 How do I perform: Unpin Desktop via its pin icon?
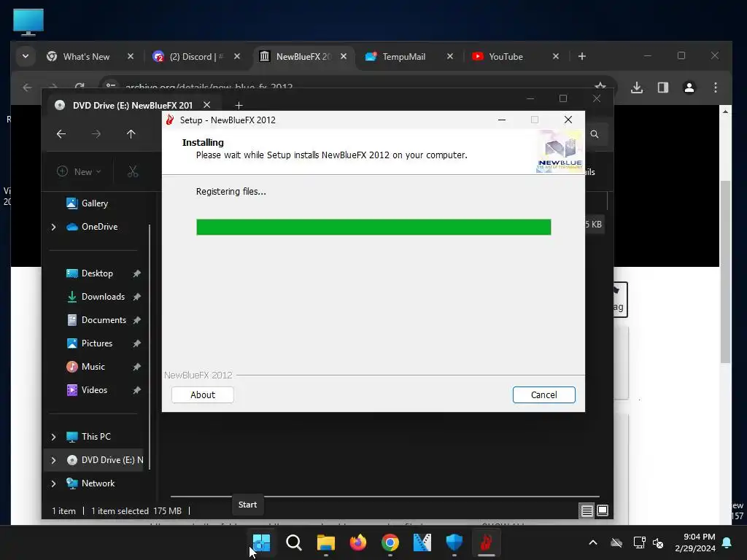136,273
